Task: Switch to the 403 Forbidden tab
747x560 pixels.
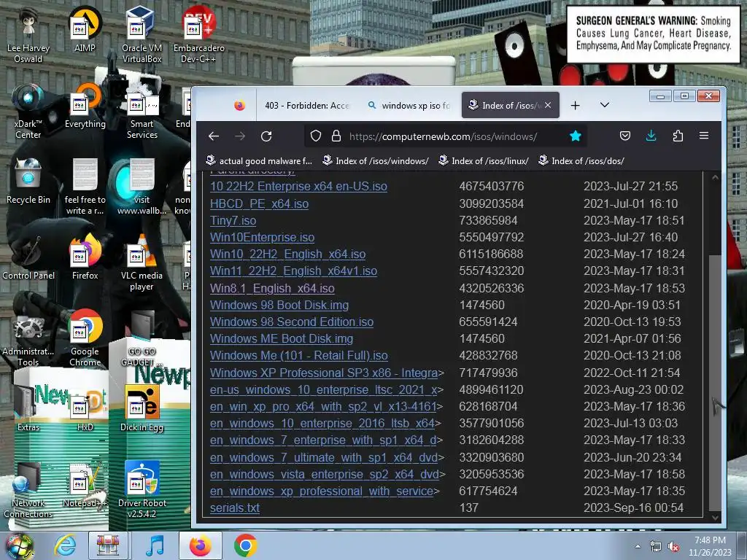Action: coord(307,105)
